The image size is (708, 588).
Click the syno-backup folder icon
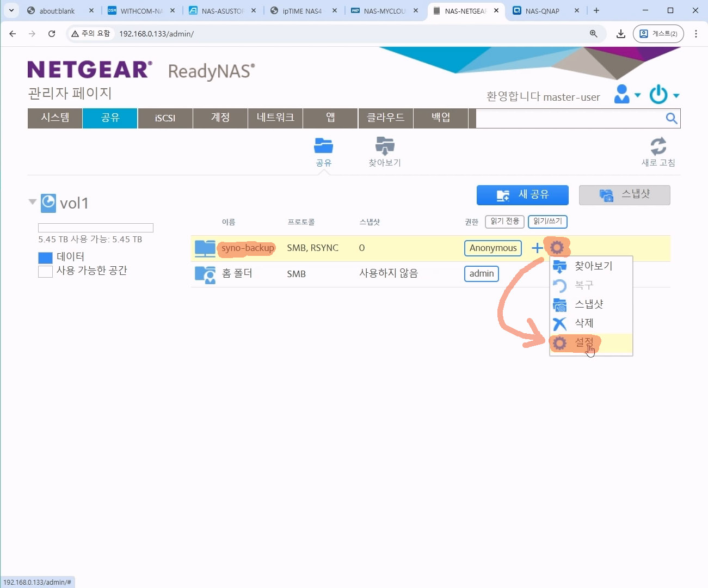[205, 248]
